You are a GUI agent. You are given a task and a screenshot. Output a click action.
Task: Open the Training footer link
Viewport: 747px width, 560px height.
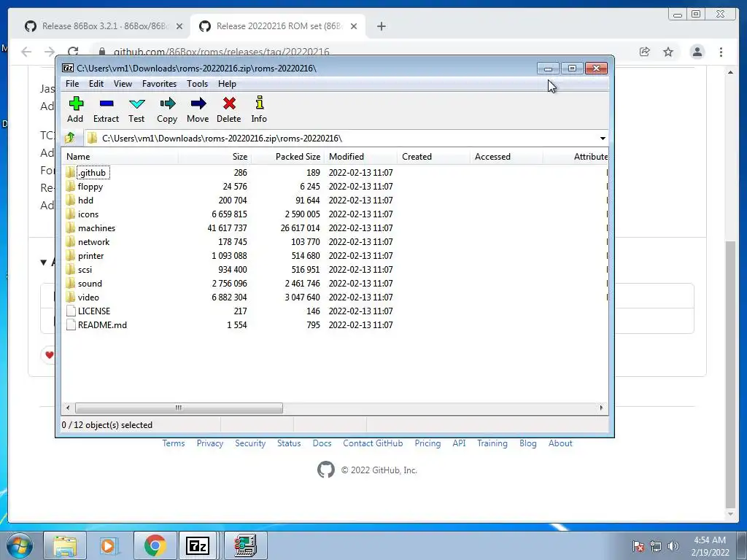(492, 443)
